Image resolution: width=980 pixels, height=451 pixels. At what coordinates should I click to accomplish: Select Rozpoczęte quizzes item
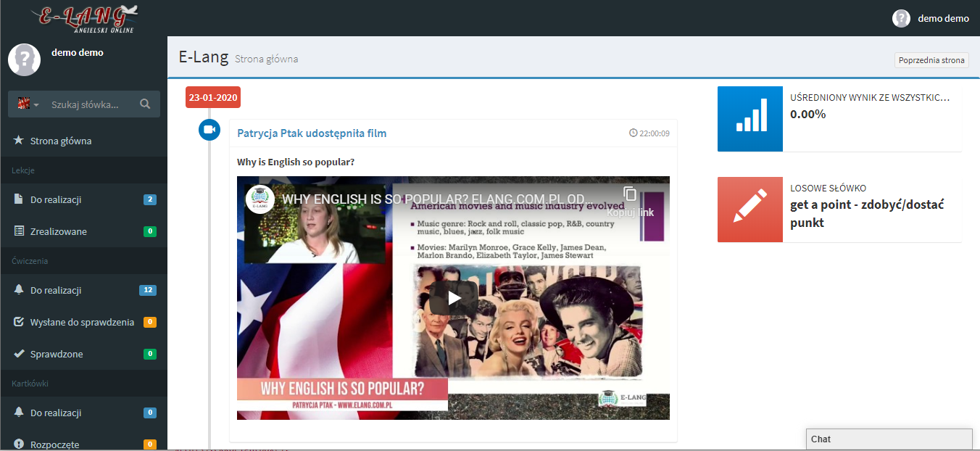pyautogui.click(x=54, y=444)
